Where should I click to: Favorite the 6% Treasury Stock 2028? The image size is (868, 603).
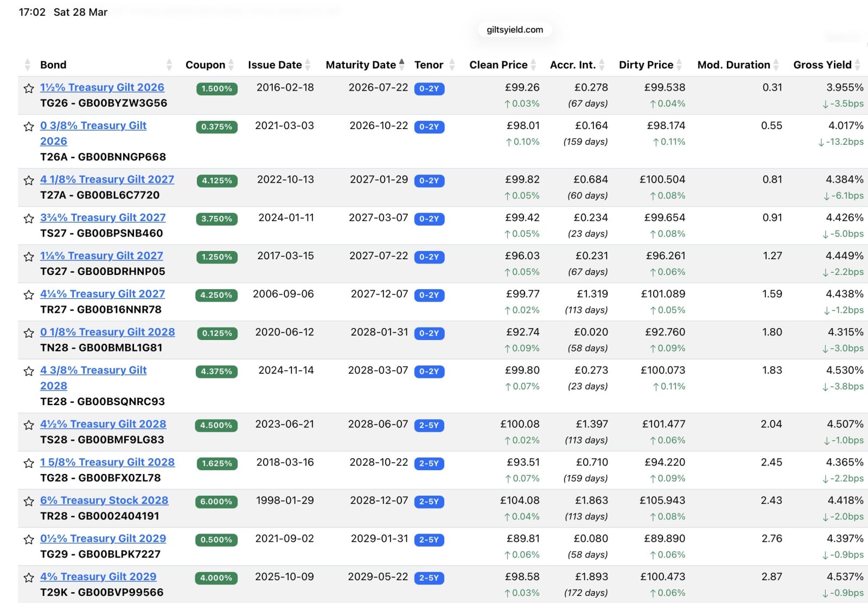29,502
